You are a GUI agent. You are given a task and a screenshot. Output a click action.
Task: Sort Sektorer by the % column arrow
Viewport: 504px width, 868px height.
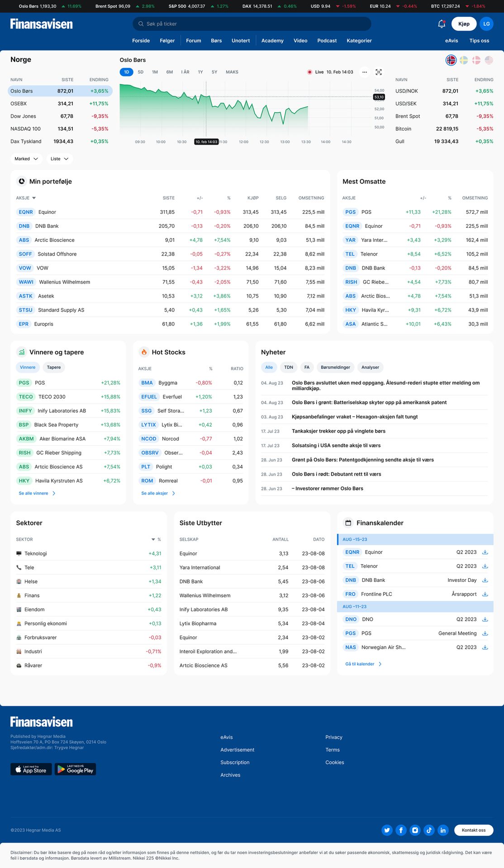153,539
